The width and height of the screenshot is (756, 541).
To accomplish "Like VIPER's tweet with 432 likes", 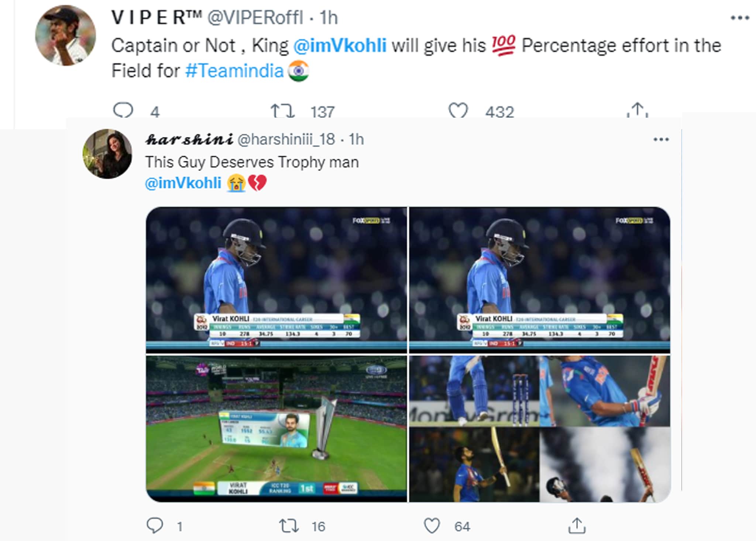I will (x=458, y=110).
